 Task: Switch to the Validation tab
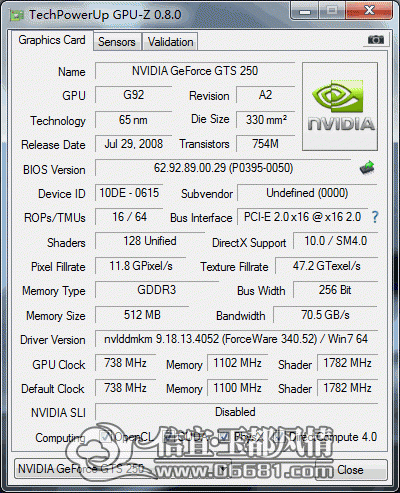pos(170,42)
